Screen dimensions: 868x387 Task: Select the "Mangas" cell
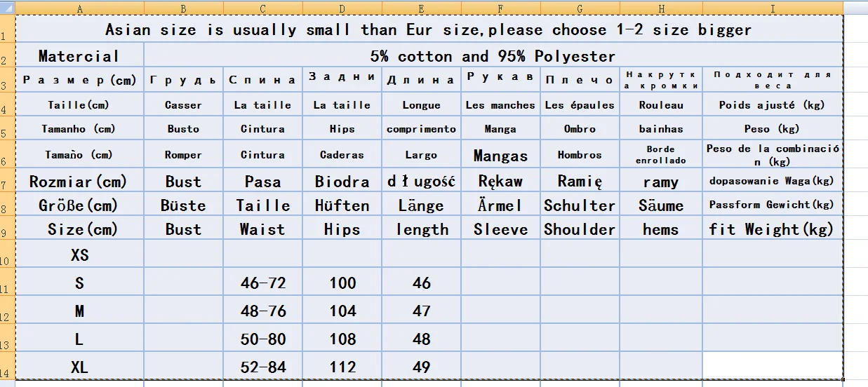pos(500,156)
